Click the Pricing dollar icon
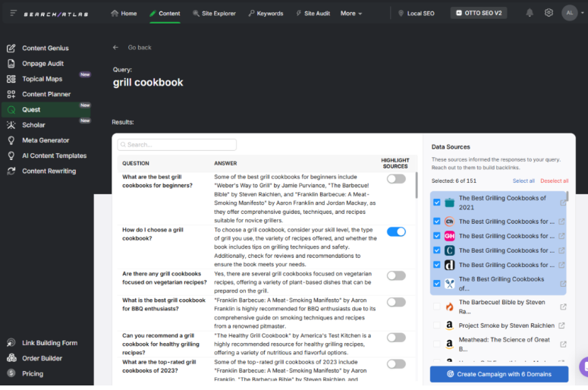This screenshot has height=390, width=588. coord(11,373)
